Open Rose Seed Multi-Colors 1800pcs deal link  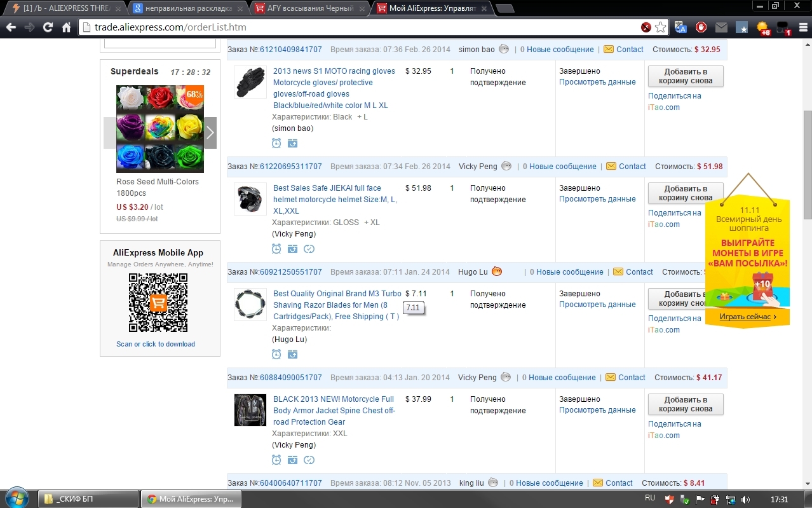(x=158, y=187)
